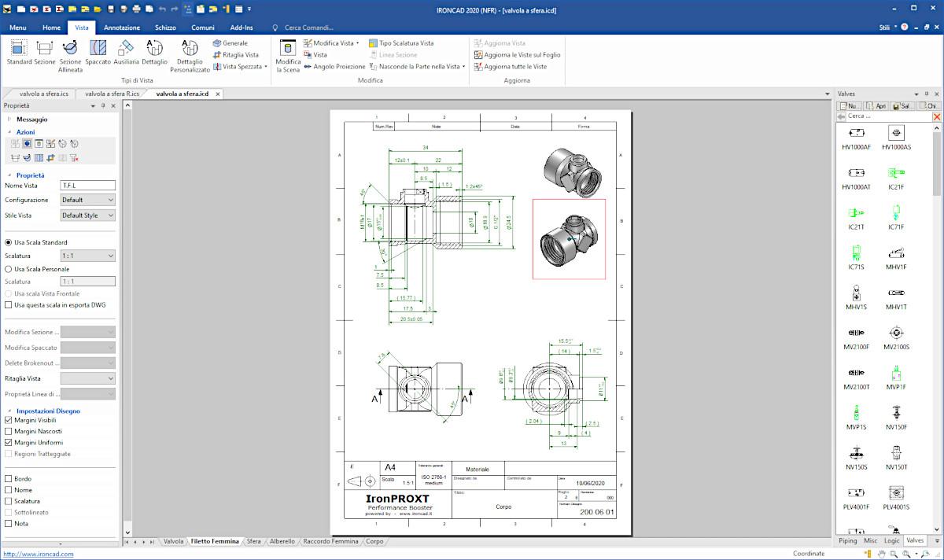The width and height of the screenshot is (944, 560).
Task: Click the isometric view thumbnail in red frame
Action: 569,238
